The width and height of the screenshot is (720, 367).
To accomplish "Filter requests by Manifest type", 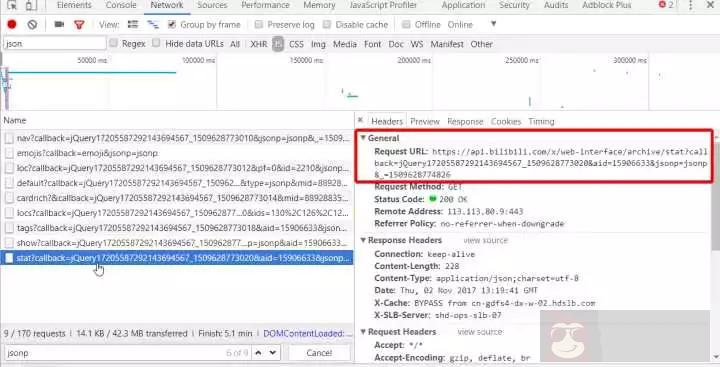I will [447, 44].
